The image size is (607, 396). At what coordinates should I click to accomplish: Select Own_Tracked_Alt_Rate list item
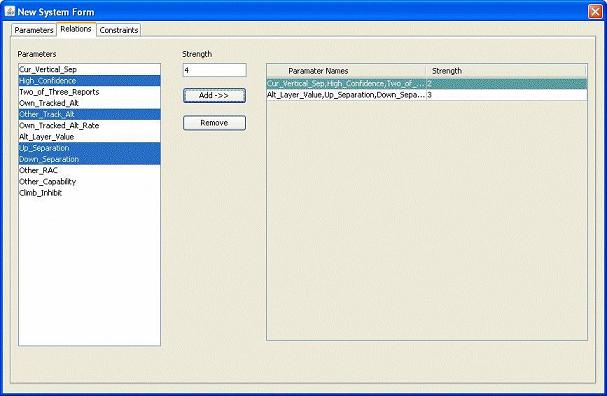click(89, 125)
